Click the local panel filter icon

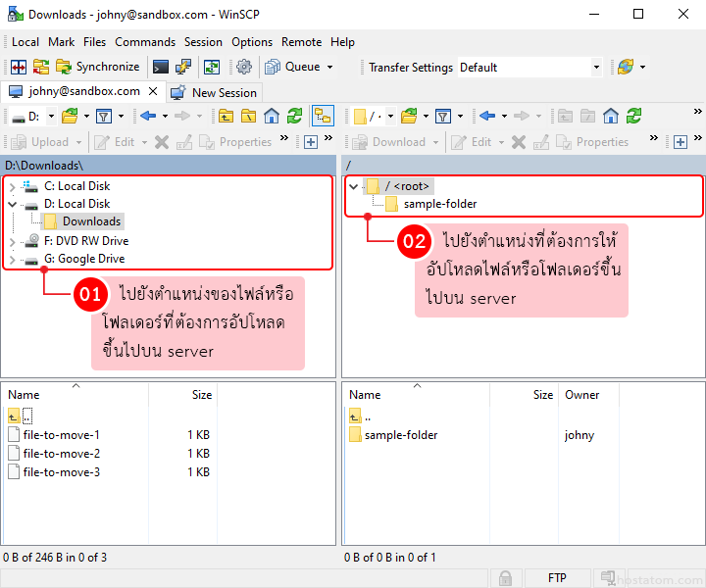click(104, 116)
